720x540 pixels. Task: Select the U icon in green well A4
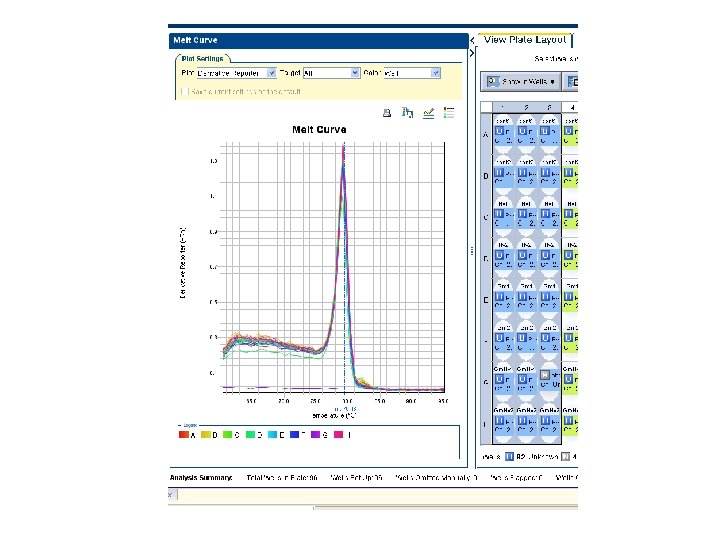[568, 131]
